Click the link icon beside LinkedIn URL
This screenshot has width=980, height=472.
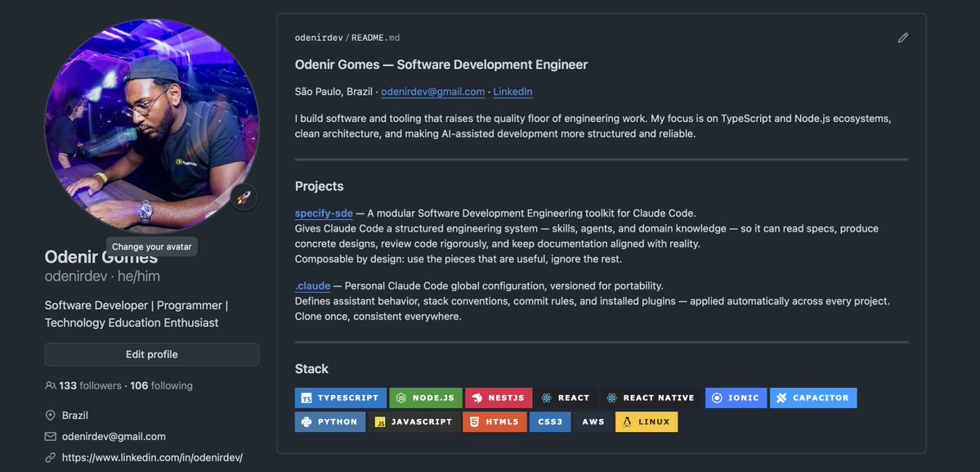point(51,457)
